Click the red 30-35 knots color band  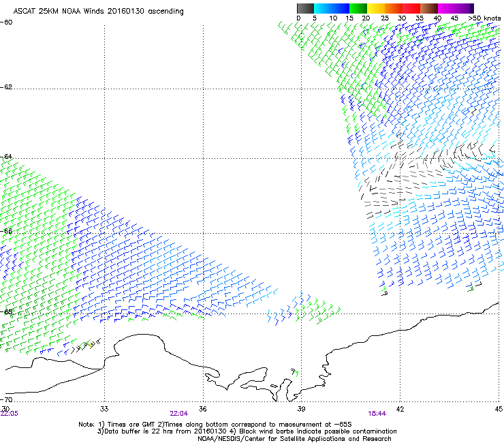point(411,8)
